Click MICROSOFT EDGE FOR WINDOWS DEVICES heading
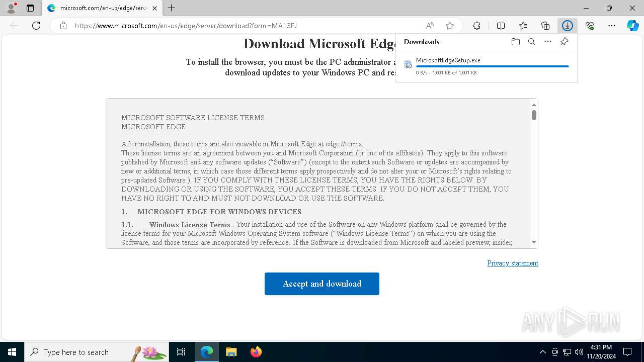The image size is (644, 362). point(219,212)
